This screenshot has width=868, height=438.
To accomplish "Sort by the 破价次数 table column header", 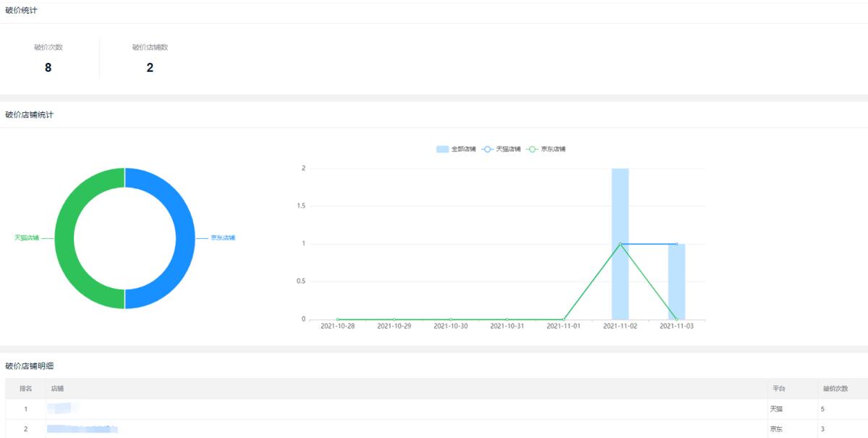I will 835,389.
